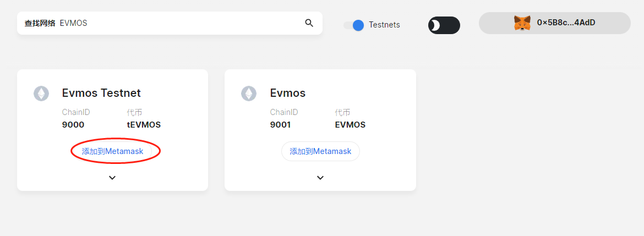
Task: Add Evmos mainnet to Metamask
Action: coord(320,151)
